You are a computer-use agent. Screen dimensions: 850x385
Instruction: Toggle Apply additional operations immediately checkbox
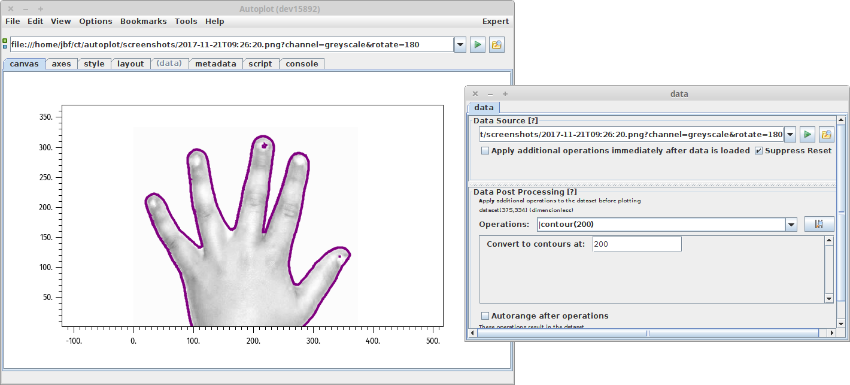pos(485,150)
